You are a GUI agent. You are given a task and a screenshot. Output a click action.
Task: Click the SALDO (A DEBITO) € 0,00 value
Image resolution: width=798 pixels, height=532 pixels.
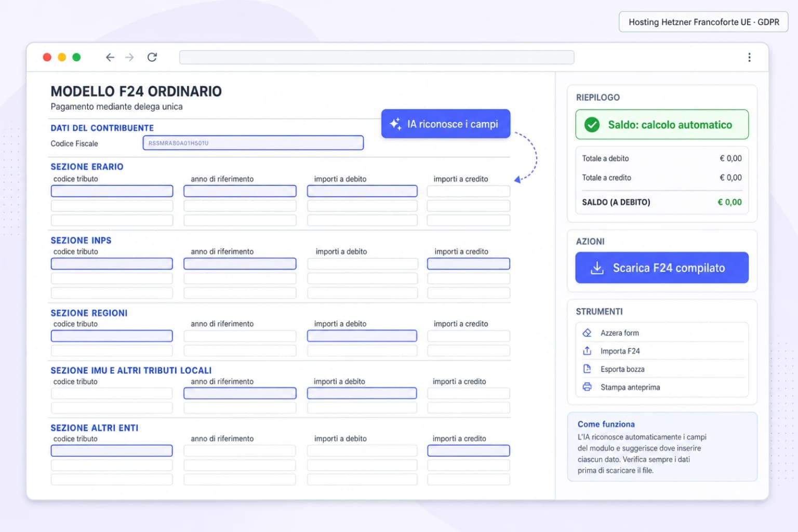729,202
